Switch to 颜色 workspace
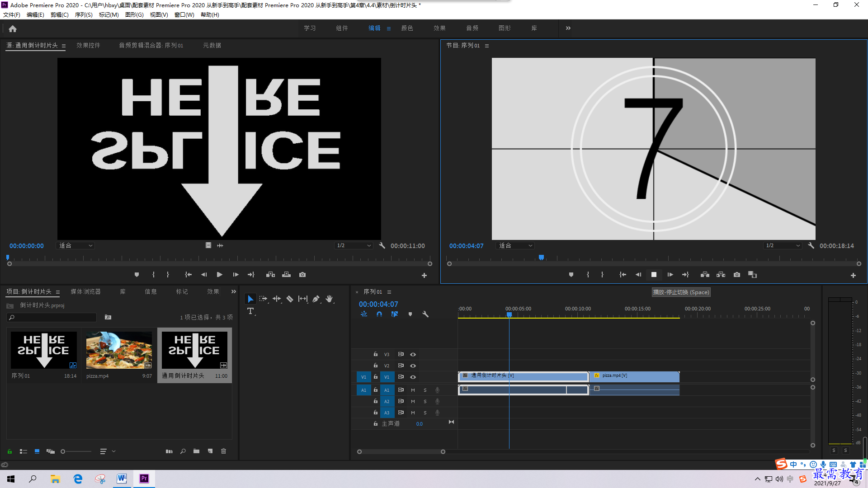 tap(407, 28)
